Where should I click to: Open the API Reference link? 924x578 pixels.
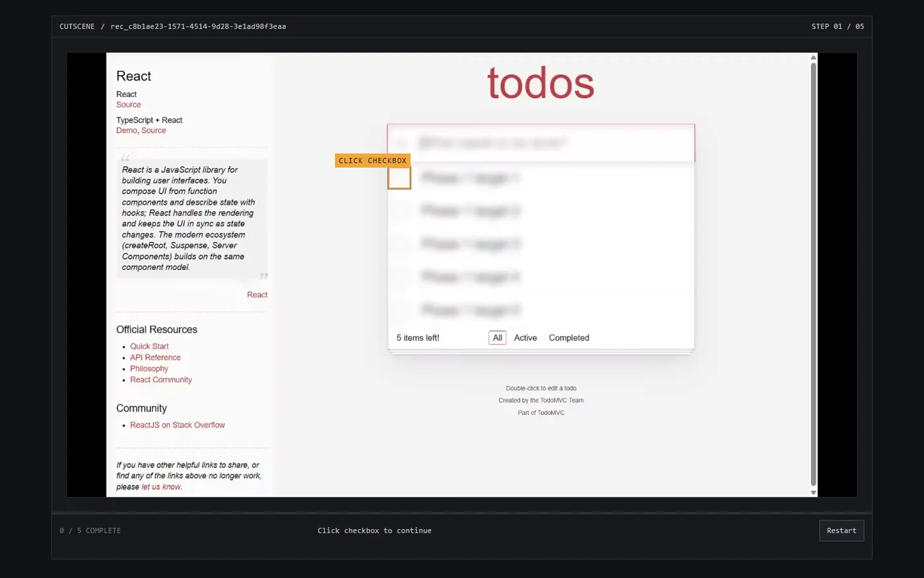point(155,358)
